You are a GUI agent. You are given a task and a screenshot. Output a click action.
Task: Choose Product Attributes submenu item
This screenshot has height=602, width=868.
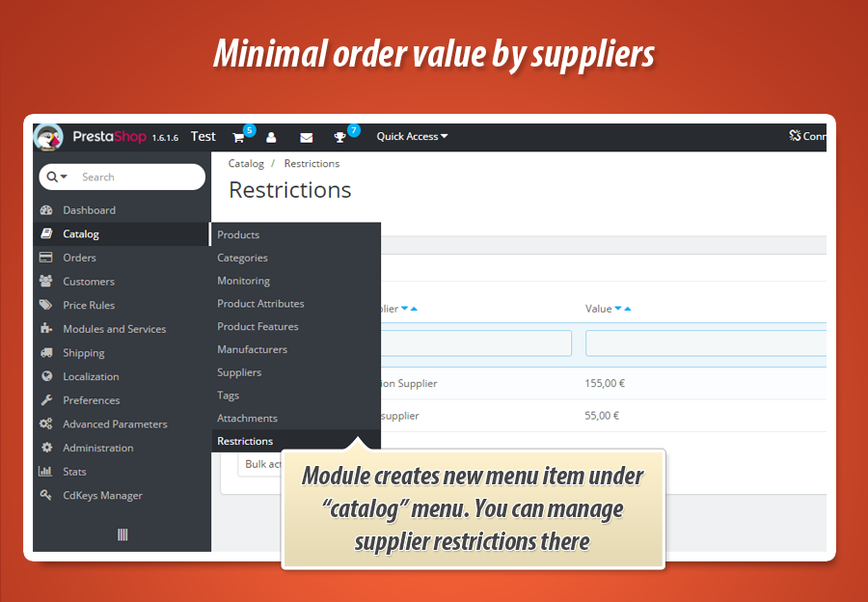point(260,304)
